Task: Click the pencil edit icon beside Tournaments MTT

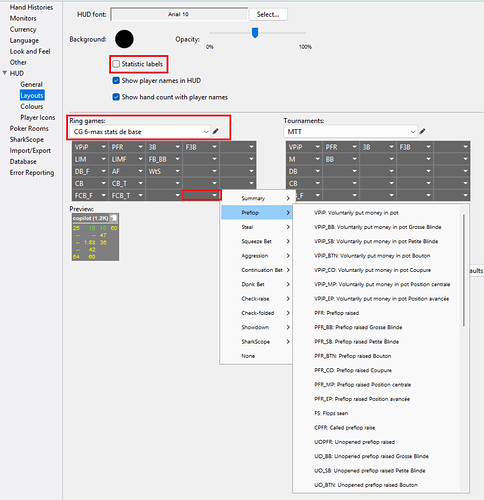Action: pyautogui.click(x=422, y=131)
